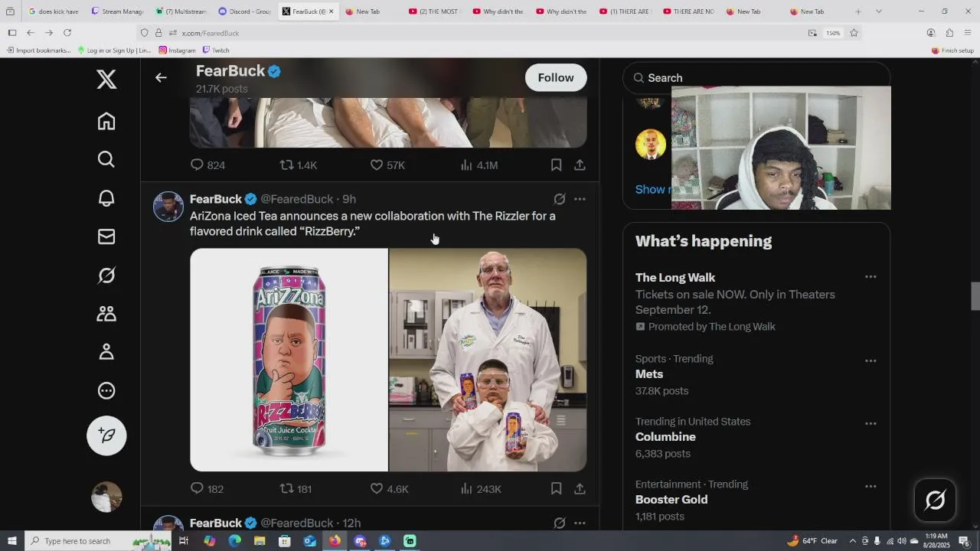The image size is (980, 551).
Task: Switch to Multistream tab
Action: (181, 11)
